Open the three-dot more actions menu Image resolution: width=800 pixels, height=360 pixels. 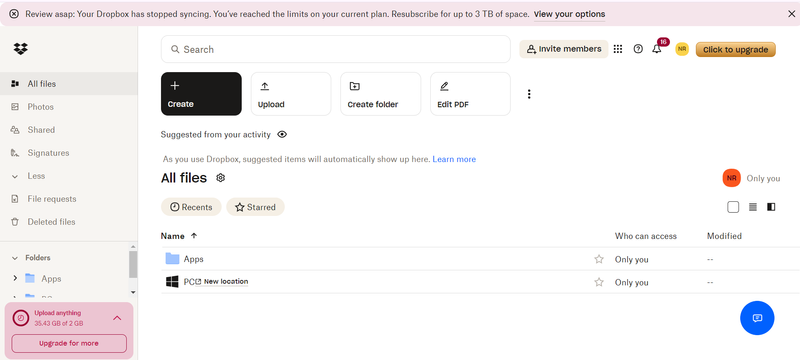coord(529,94)
